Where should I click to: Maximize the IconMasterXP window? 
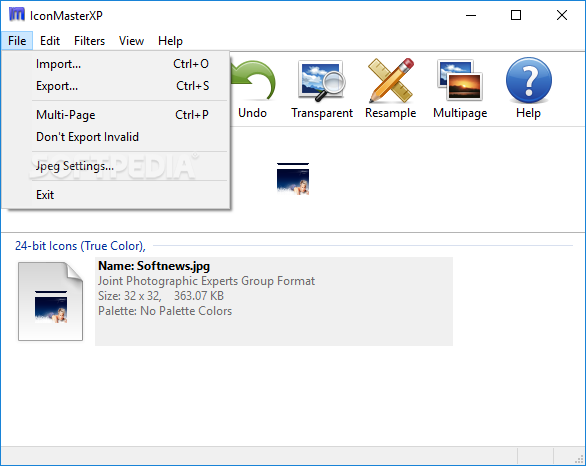pos(516,15)
